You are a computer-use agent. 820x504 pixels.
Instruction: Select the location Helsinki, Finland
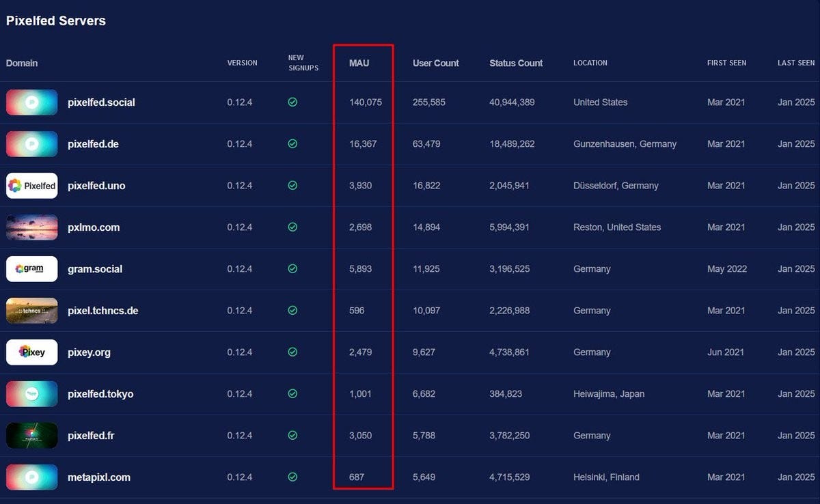coord(606,477)
